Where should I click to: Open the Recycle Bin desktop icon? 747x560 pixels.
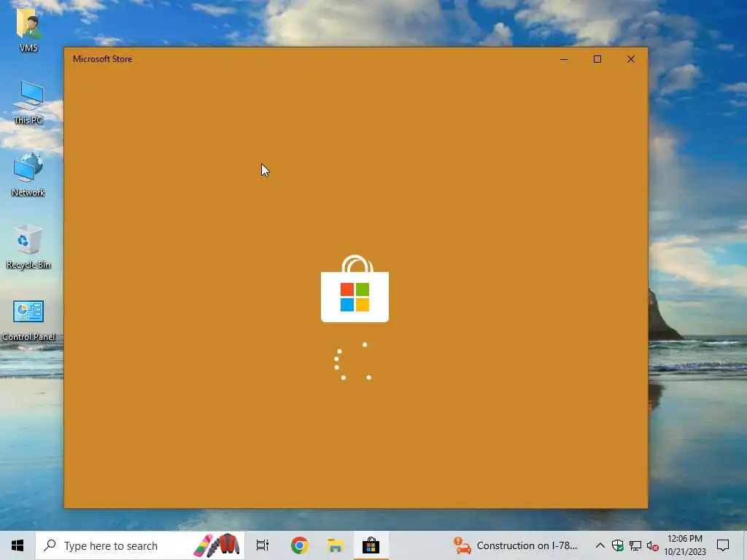(28, 247)
